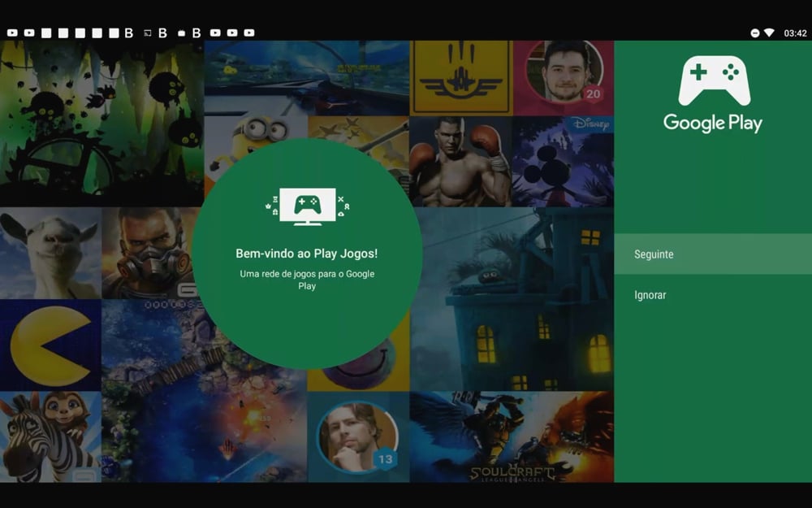Viewport: 812px width, 508px height.
Task: Click the Wi-Fi signal status icon
Action: [x=769, y=33]
